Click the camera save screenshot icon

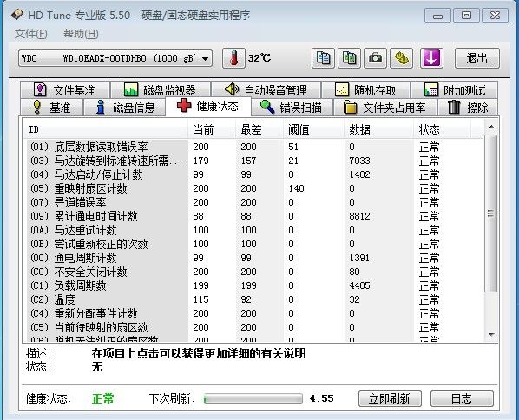pyautogui.click(x=375, y=58)
